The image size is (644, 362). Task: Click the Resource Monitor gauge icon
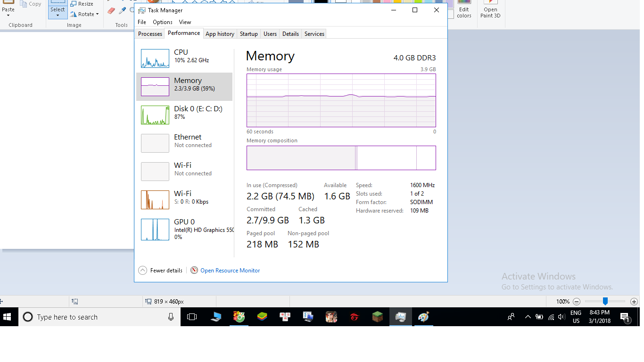194,271
